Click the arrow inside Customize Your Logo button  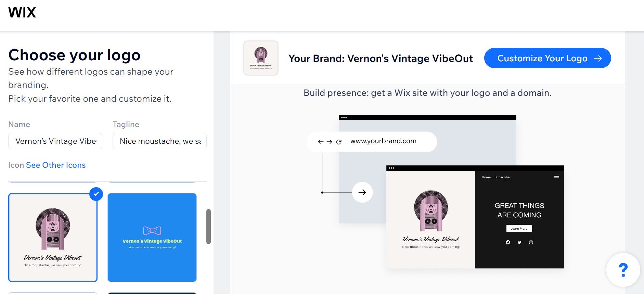(598, 59)
